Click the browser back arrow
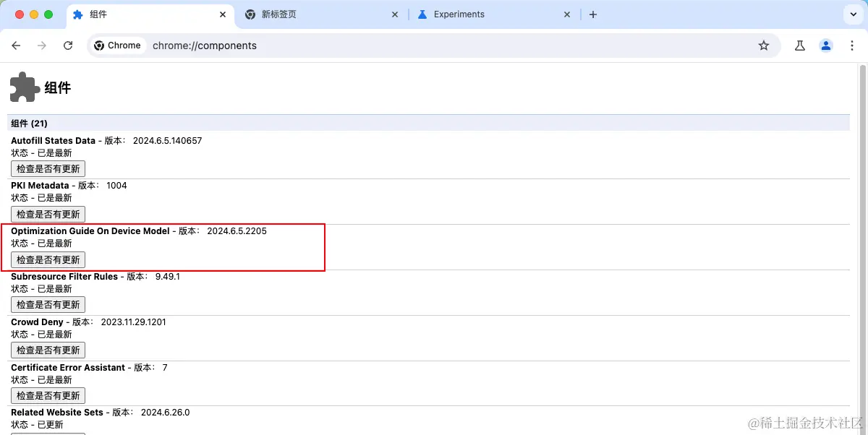Screen dimensions: 868x435 [16, 46]
